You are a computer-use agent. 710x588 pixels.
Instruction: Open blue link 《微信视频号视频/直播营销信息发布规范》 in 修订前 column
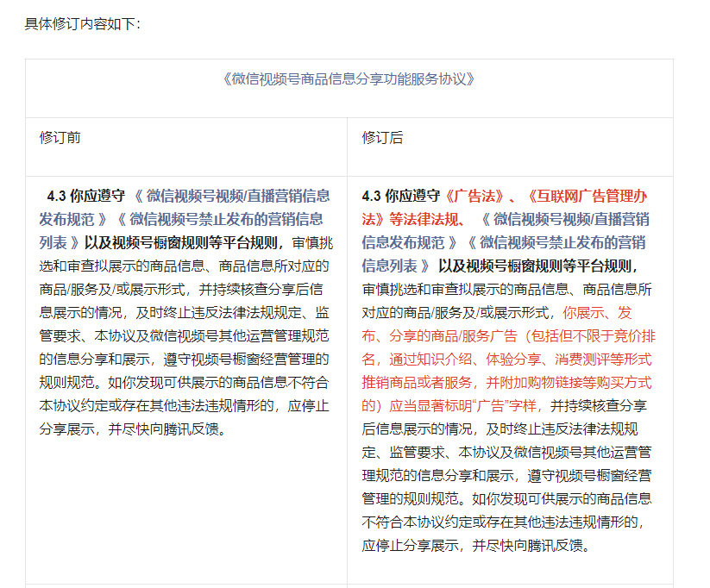pyautogui.click(x=185, y=208)
